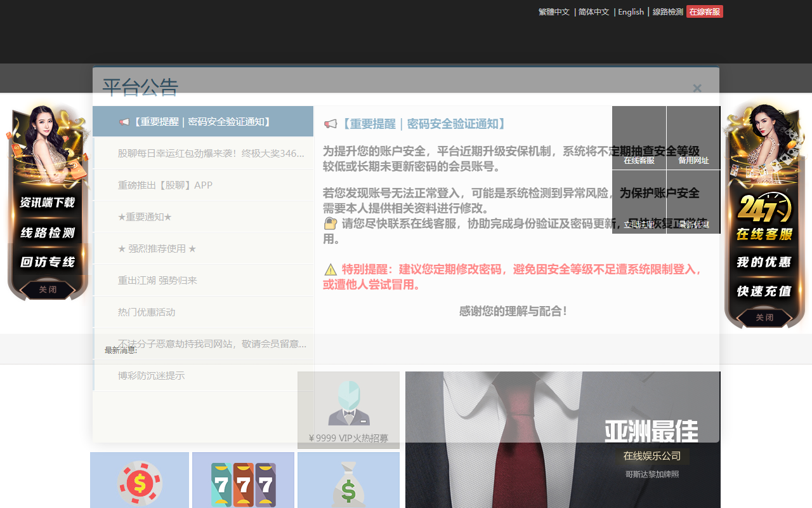Click the 777 slot machine icon tile
Screen dimensions: 812x508
[243, 480]
